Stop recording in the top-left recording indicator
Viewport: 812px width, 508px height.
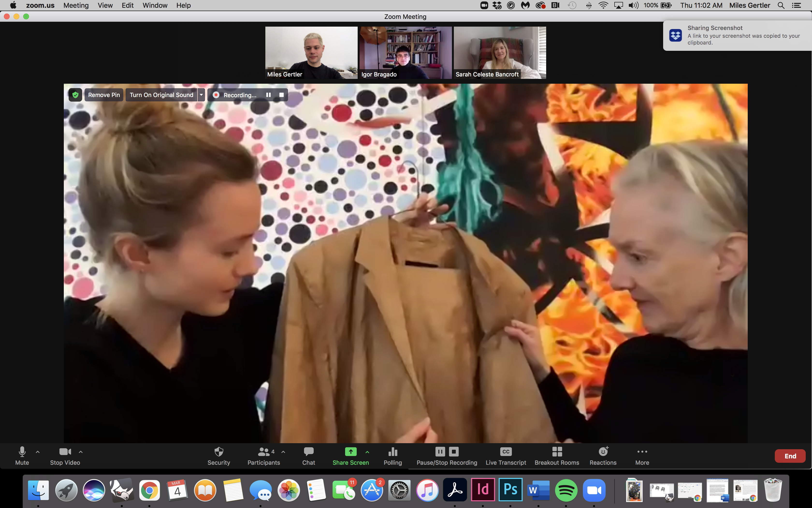point(282,95)
